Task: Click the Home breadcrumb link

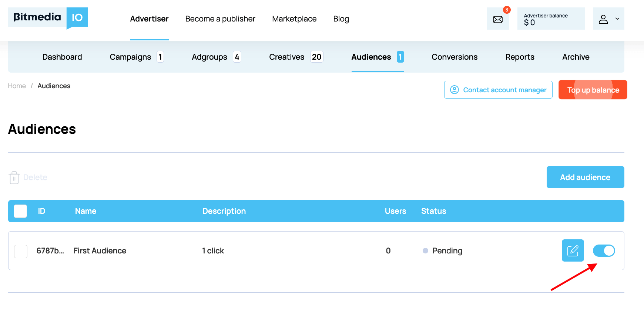Action: (x=17, y=86)
